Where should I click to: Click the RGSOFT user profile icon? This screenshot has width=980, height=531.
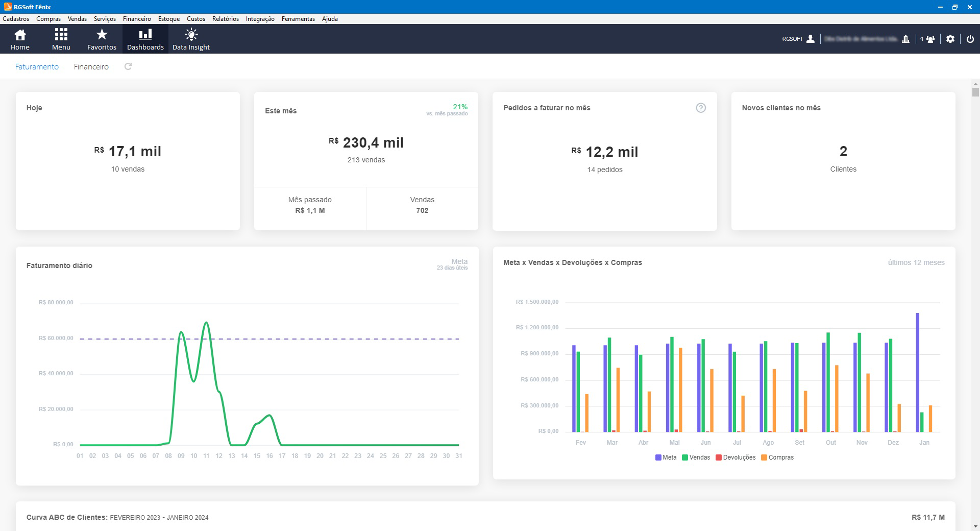click(811, 39)
